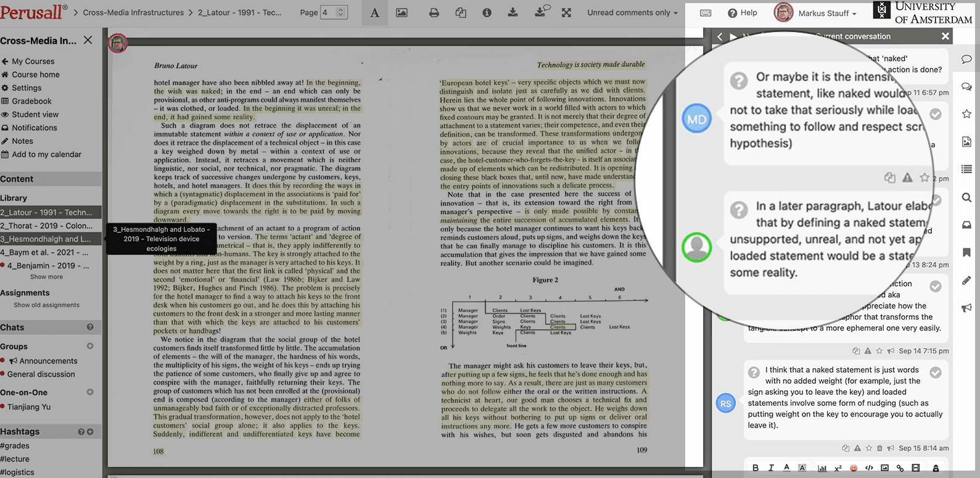The image size is (980, 478).
Task: Toggle resolved checkmark on MD comment
Action: [x=936, y=114]
